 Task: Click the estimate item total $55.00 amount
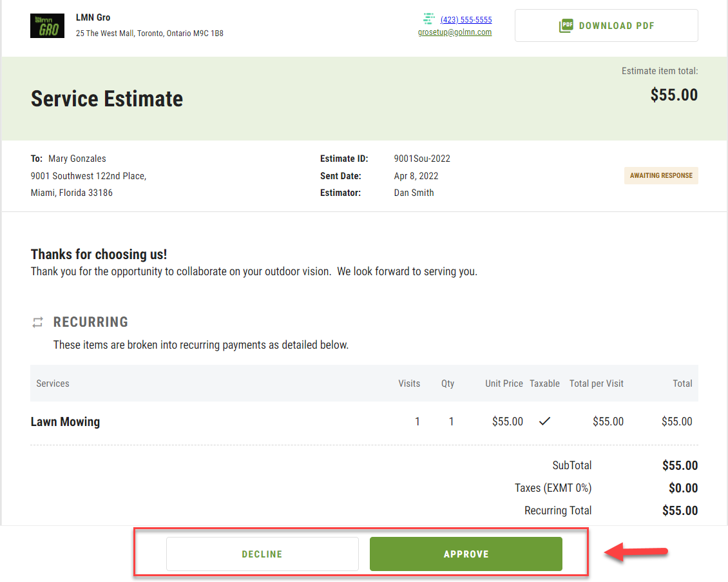click(x=673, y=95)
